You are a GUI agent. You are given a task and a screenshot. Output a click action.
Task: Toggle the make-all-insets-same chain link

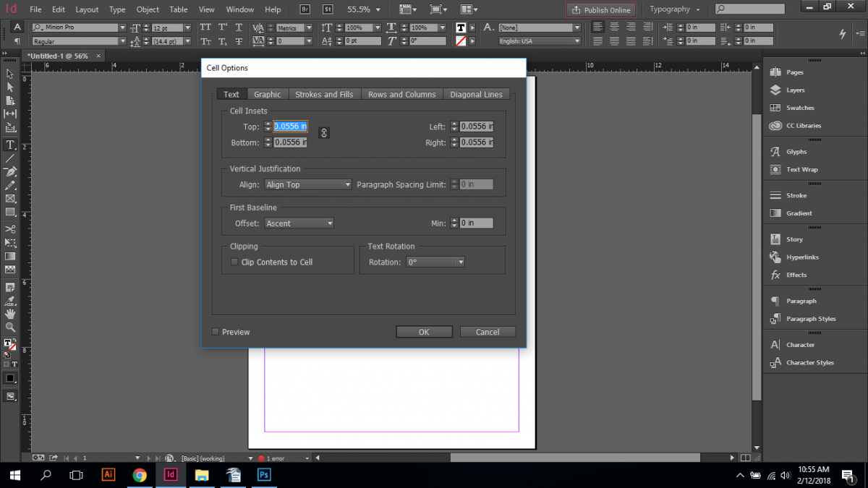coord(323,133)
